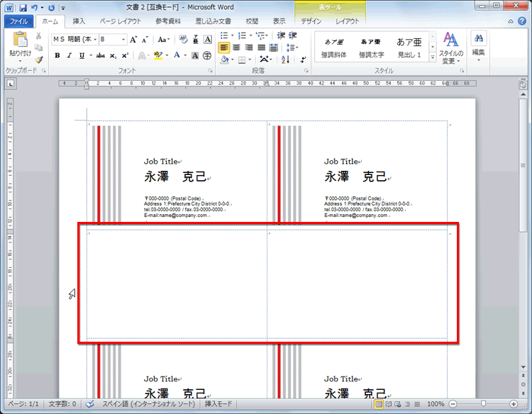Clear formatting with the eraser icon

pyautogui.click(x=183, y=40)
